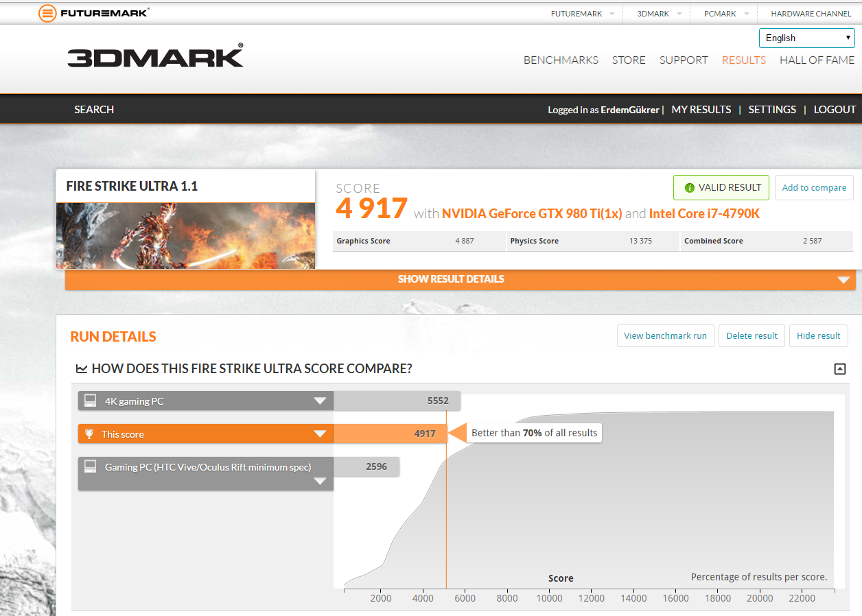Click Hide result

pos(819,335)
